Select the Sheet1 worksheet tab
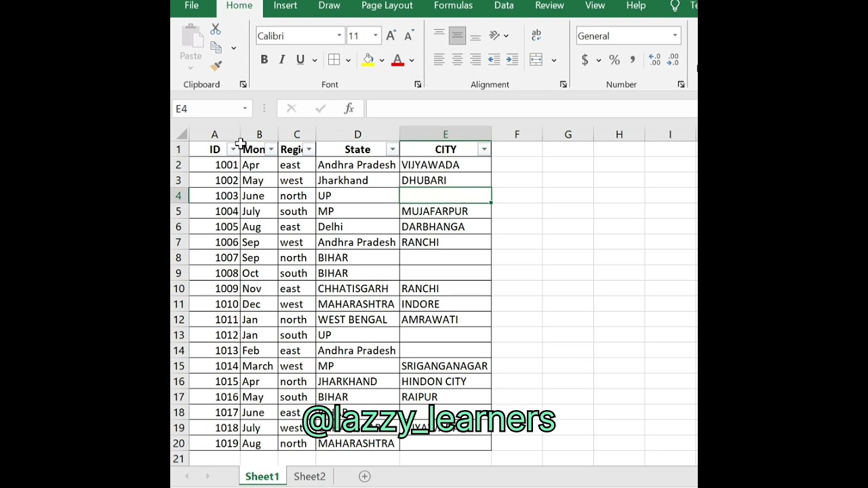Screen dimensions: 868x488 [262, 476]
